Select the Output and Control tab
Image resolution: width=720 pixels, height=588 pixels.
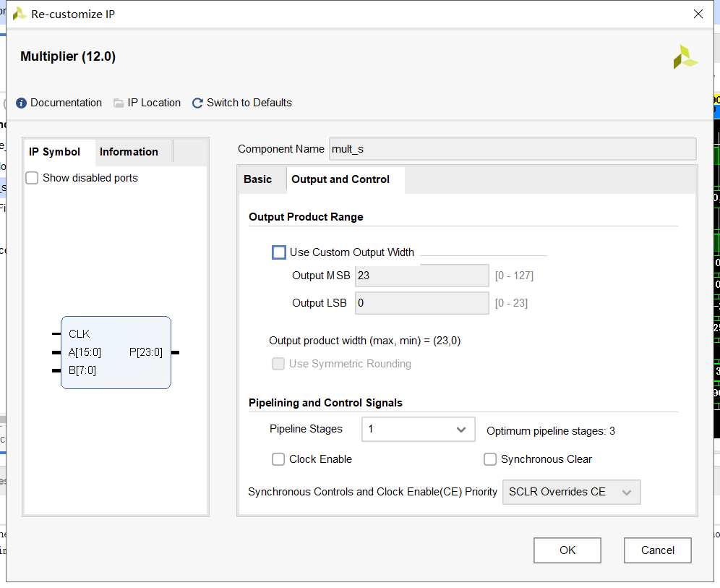click(x=340, y=179)
